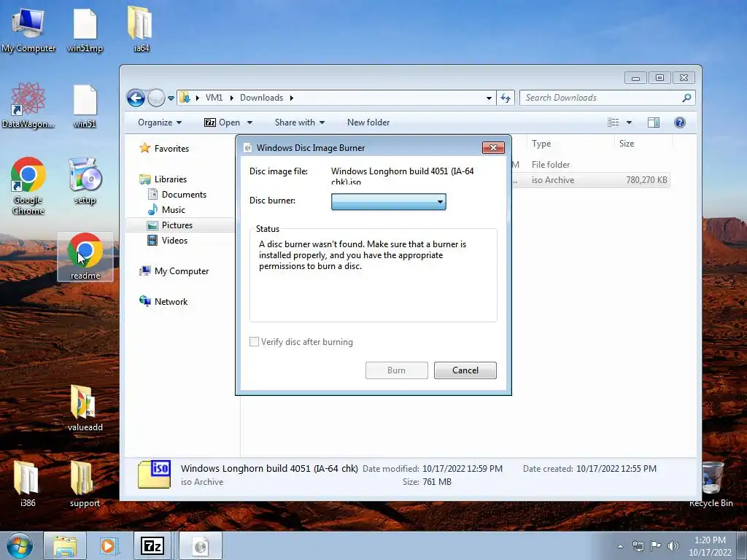The height and width of the screenshot is (560, 747).
Task: Click the Size column header
Action: 643,144
